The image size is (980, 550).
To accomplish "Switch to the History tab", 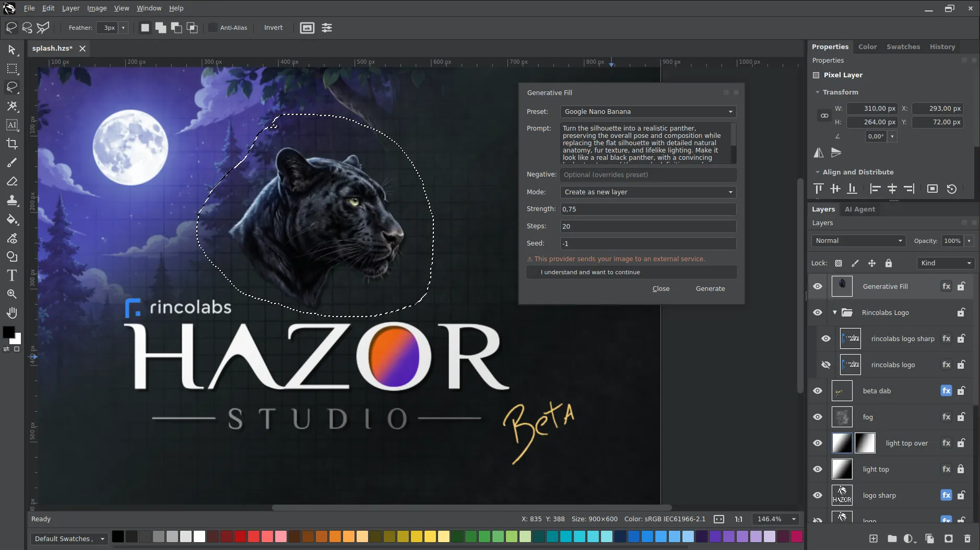I will tap(942, 46).
